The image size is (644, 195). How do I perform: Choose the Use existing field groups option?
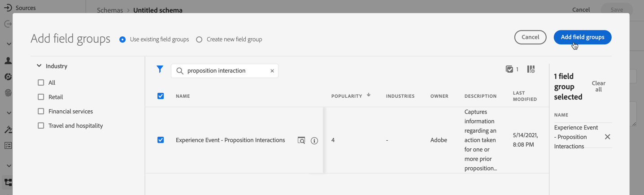122,39
